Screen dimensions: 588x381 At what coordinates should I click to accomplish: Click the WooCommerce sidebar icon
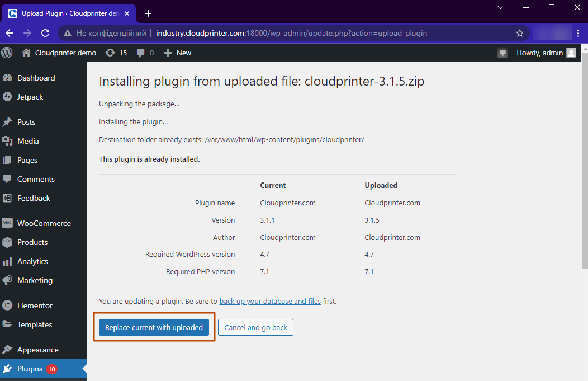click(x=7, y=223)
